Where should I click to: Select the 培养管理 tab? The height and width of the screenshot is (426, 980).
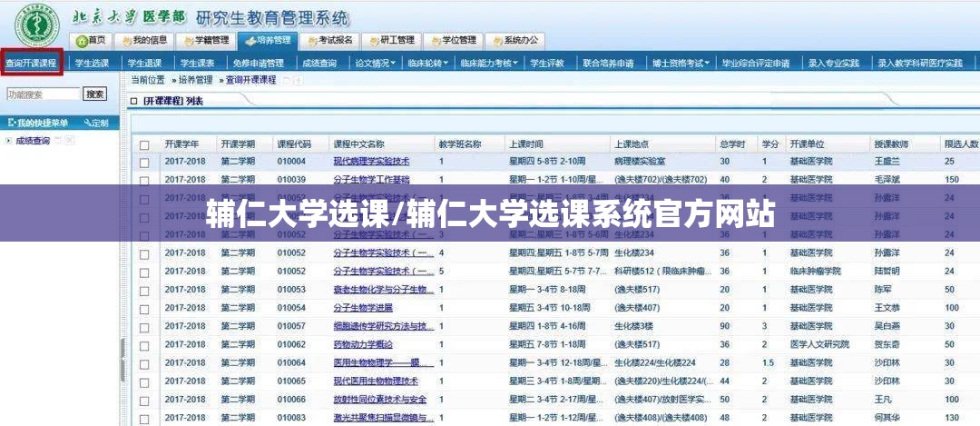pyautogui.click(x=268, y=41)
